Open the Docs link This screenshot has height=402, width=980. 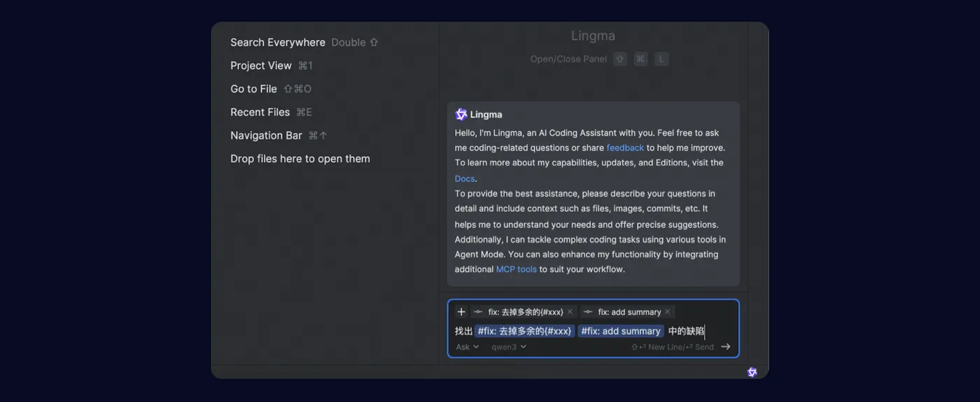click(x=464, y=178)
